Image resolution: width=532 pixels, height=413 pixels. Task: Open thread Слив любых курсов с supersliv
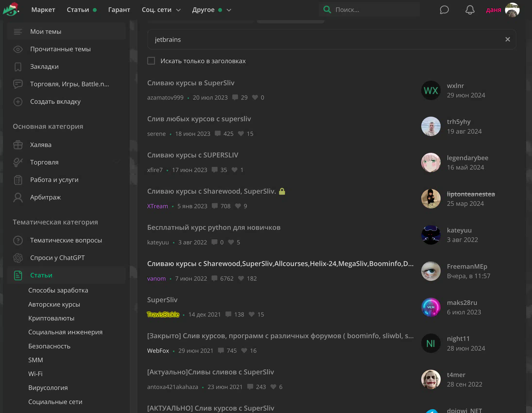click(x=199, y=119)
